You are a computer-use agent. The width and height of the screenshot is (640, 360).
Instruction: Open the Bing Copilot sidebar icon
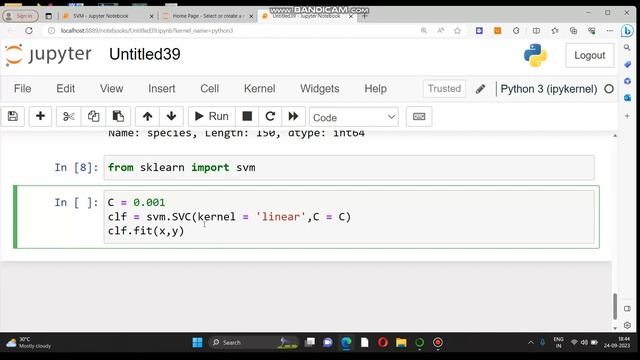pyautogui.click(x=627, y=31)
